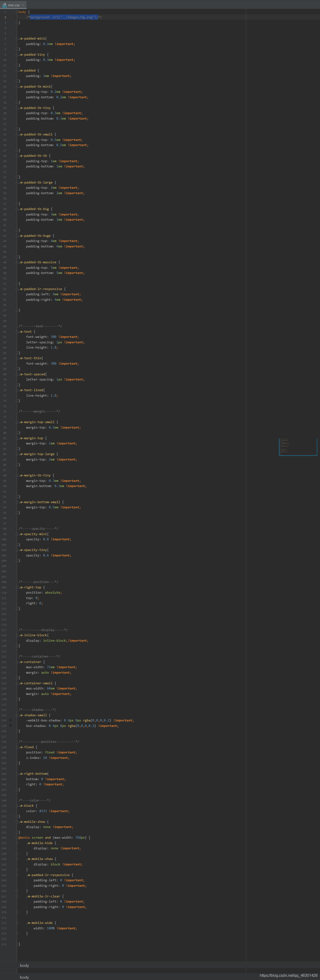The image size is (320, 980).
Task: Click the .m-fixed selector
Action: (26, 747)
